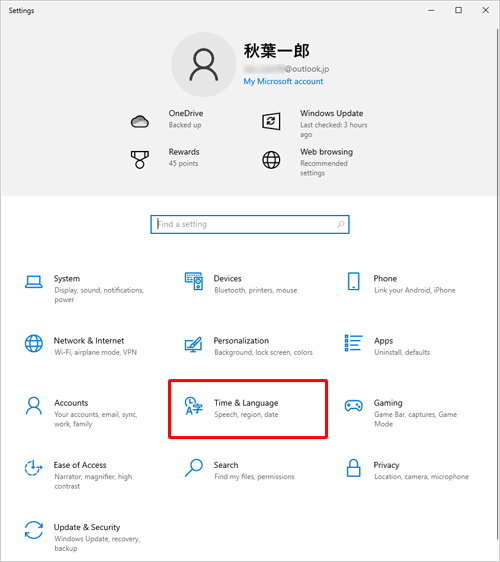Click the Devices keyboard and speaker icon
This screenshot has height=562, width=500.
(194, 281)
